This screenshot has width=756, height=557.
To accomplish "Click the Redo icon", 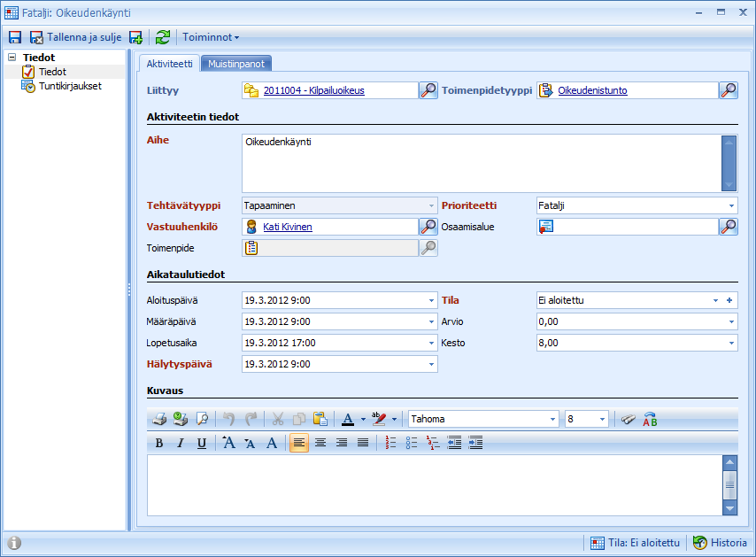I will (x=251, y=419).
